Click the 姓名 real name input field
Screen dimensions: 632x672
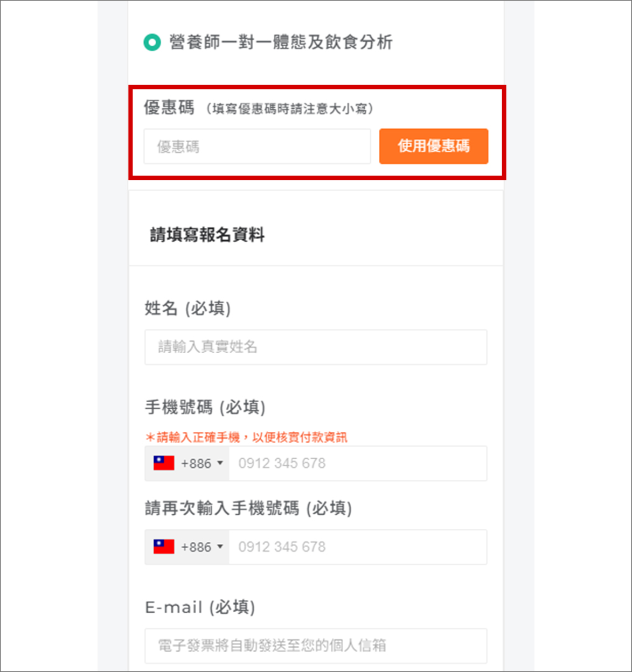(x=316, y=347)
